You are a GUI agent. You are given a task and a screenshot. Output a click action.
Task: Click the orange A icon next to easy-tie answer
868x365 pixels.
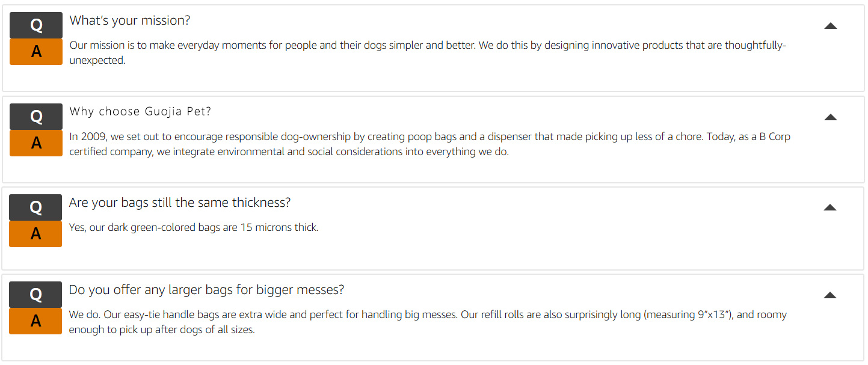coord(35,321)
